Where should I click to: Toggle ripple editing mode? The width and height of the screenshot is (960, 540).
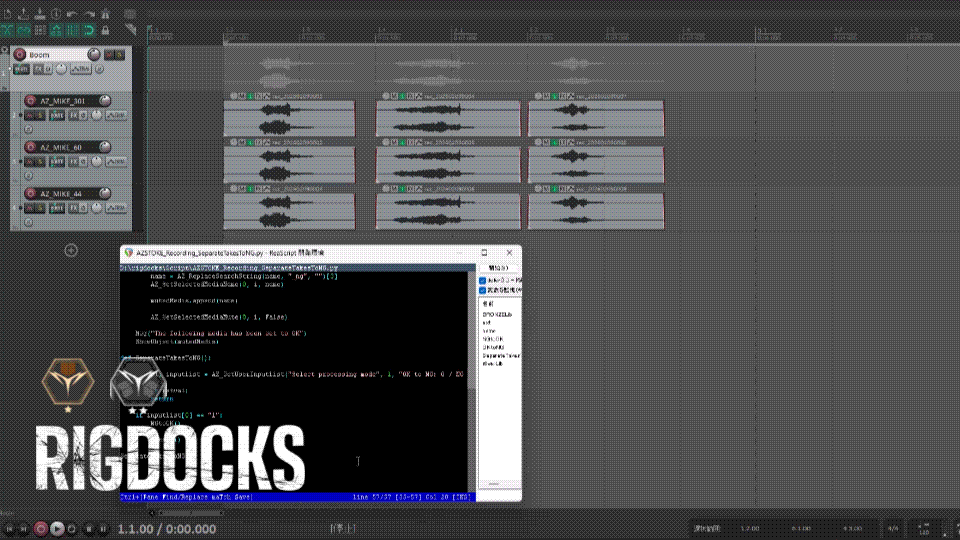point(40,30)
